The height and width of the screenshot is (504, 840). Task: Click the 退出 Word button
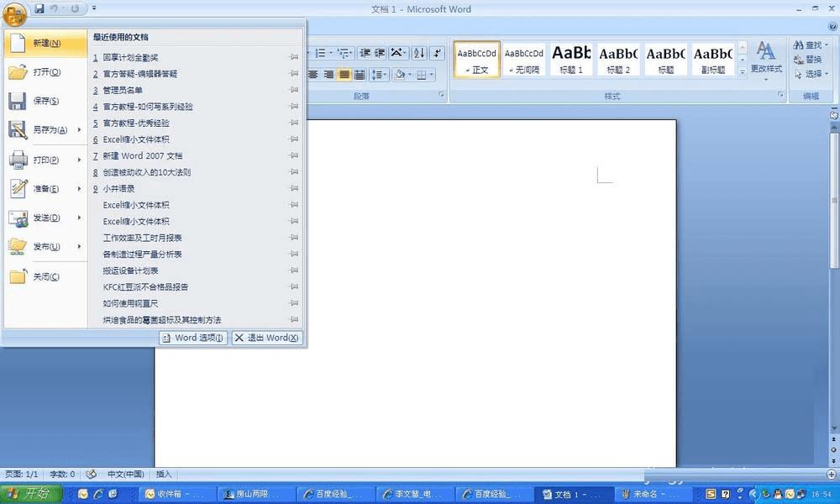click(x=267, y=338)
